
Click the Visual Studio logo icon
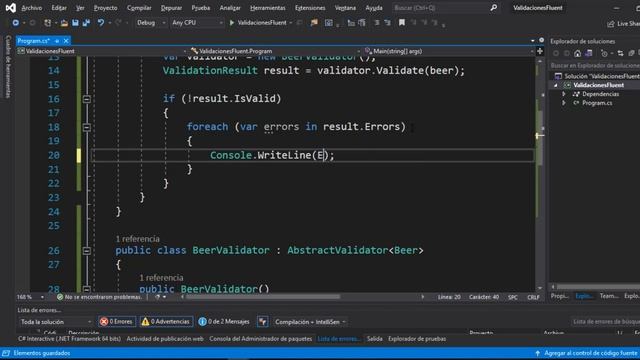(x=11, y=7)
